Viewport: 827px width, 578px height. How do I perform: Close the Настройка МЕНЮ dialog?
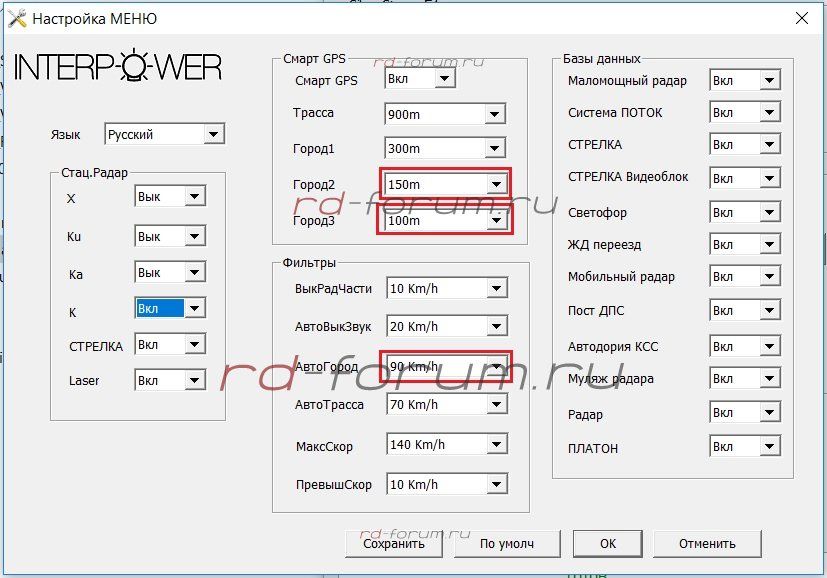801,18
